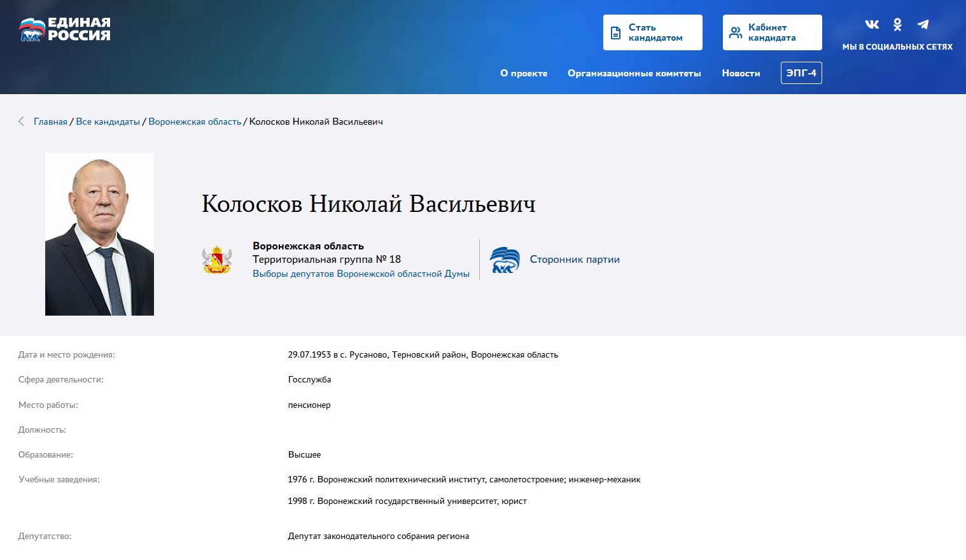The image size is (966, 560).
Task: Open the Telegram channel icon
Action: click(x=923, y=25)
